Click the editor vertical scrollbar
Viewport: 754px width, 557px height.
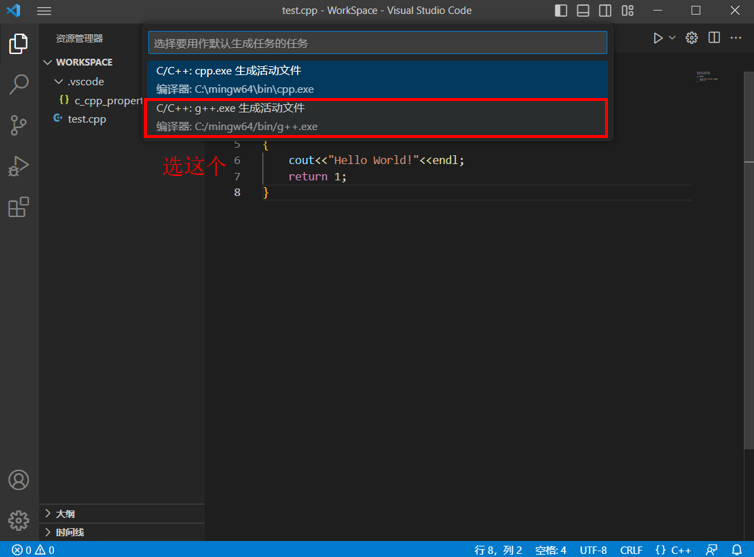tap(749, 260)
